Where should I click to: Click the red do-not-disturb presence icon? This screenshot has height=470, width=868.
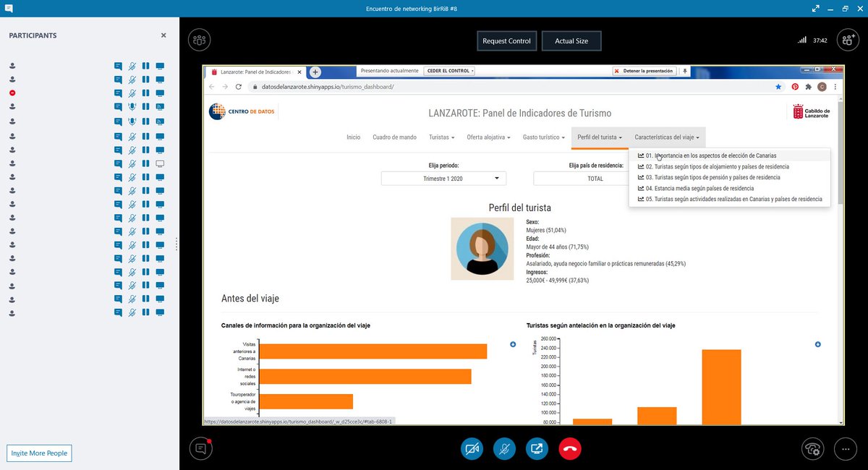pos(13,93)
